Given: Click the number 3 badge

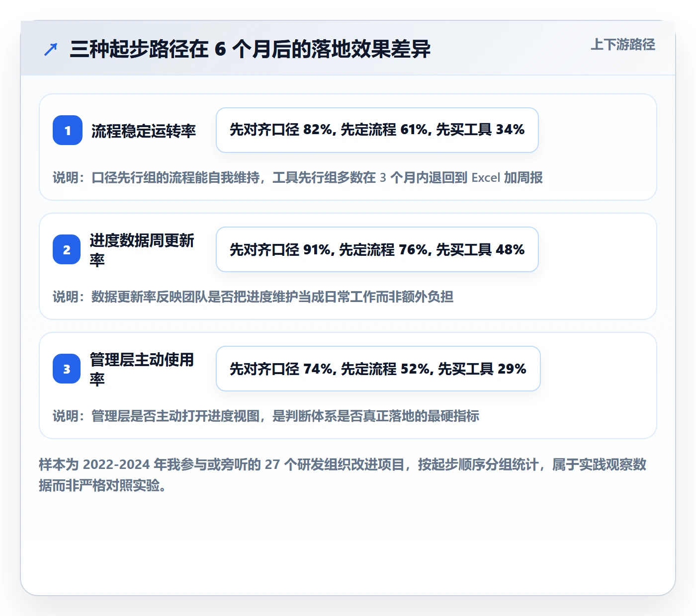Looking at the screenshot, I should coord(67,369).
